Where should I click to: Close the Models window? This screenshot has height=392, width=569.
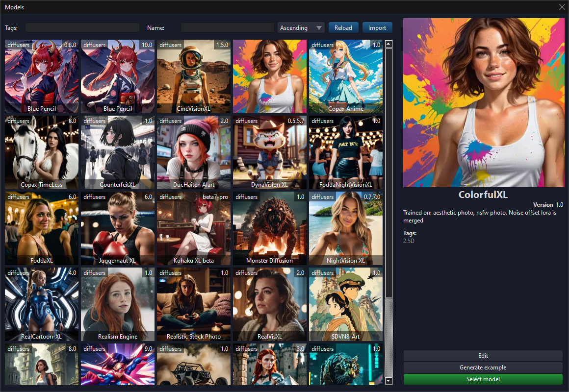coord(562,7)
